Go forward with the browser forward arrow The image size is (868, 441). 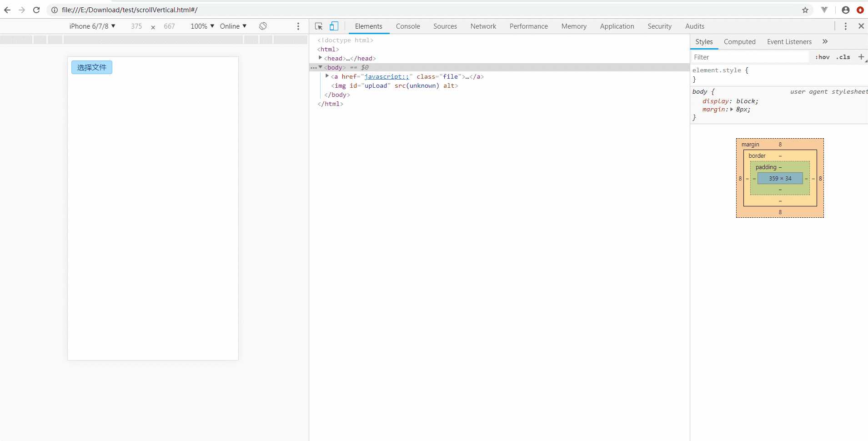pyautogui.click(x=22, y=10)
